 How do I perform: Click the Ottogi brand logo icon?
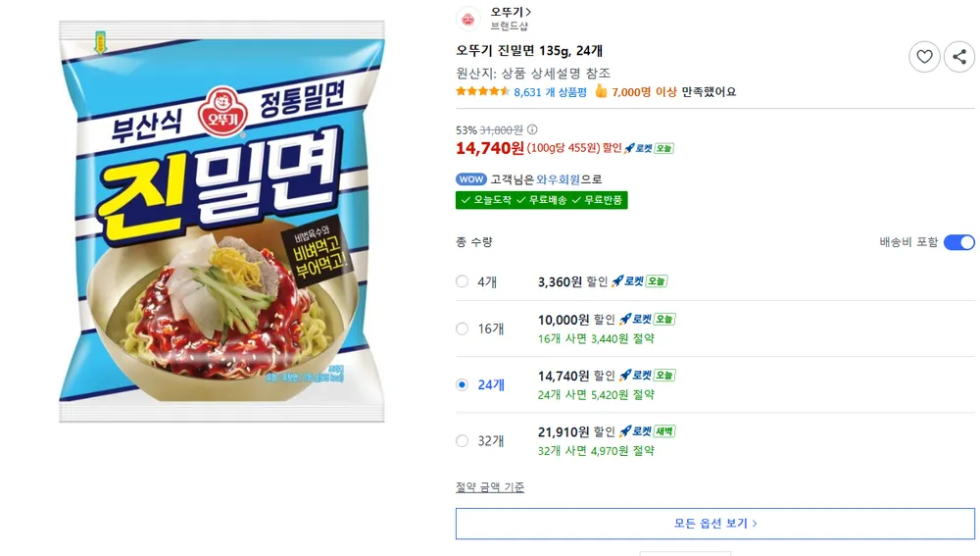(468, 19)
